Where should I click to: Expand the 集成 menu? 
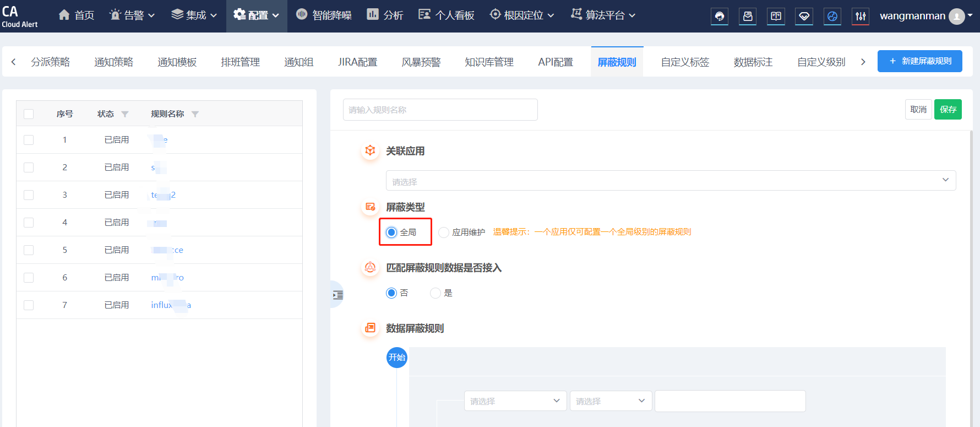[214, 16]
